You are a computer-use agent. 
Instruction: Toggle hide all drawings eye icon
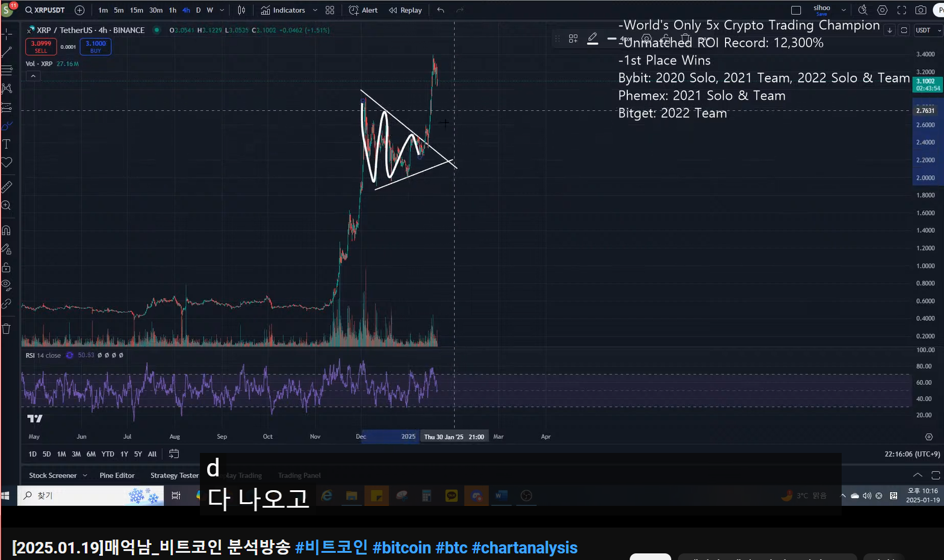coord(7,285)
